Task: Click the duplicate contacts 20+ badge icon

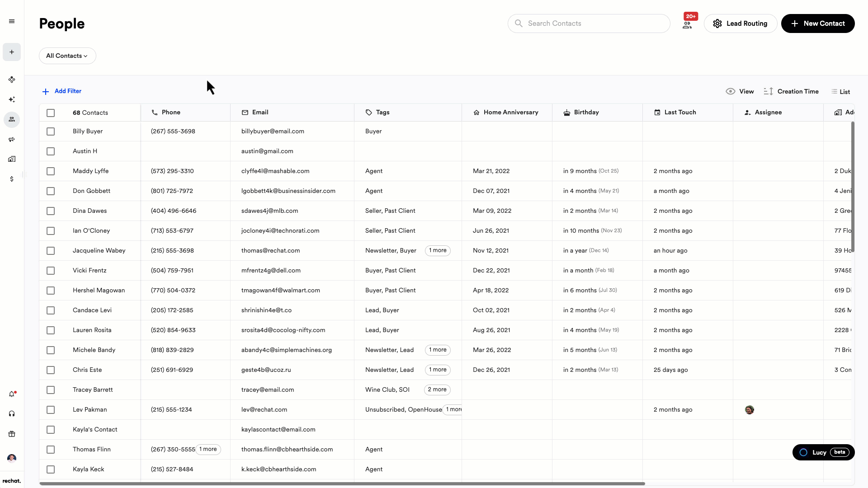Action: [687, 24]
